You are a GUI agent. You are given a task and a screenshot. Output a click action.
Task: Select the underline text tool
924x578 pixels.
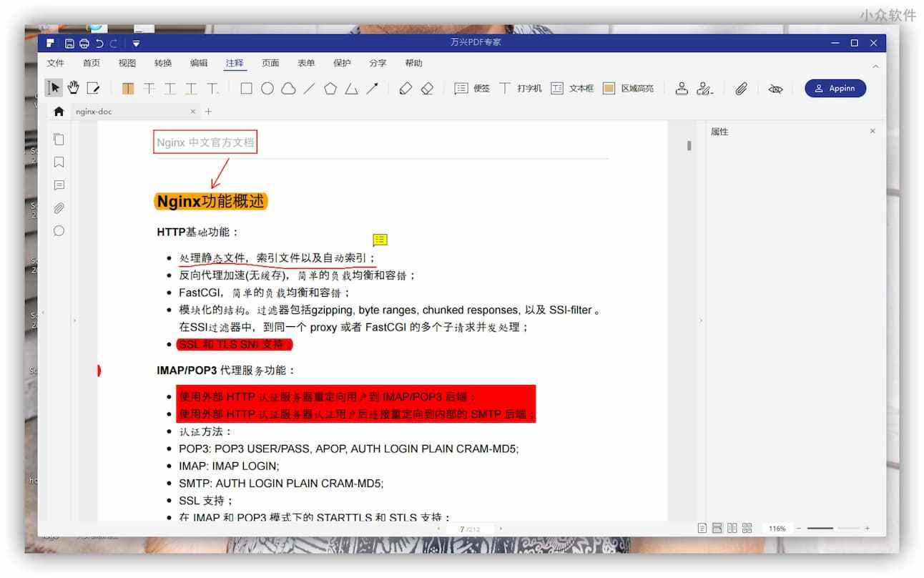[x=170, y=89]
